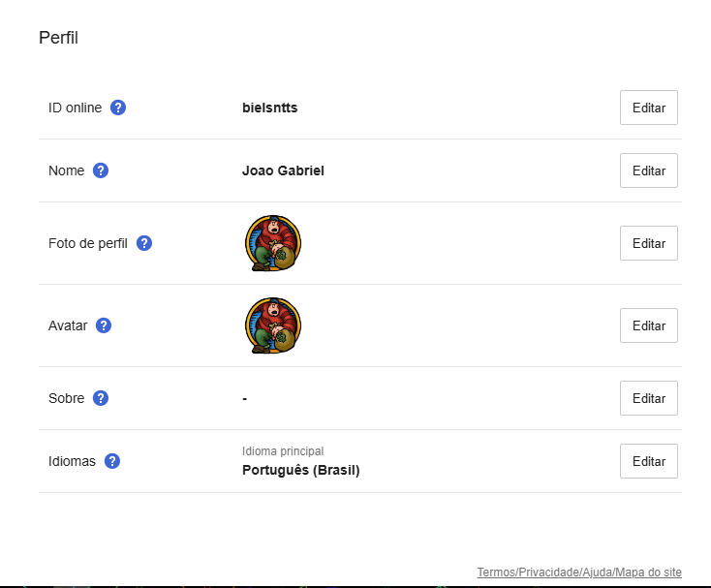Click the Foto de perfil picture

coord(272,243)
